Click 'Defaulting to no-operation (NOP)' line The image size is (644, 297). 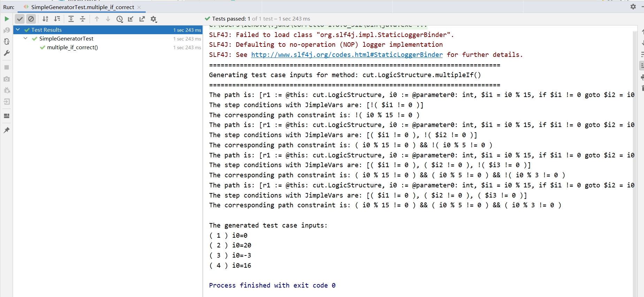point(326,44)
